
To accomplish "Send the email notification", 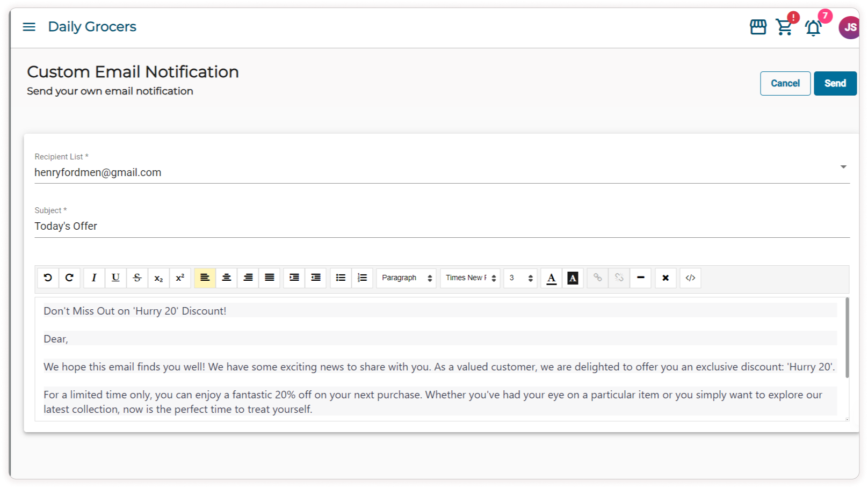I will point(835,83).
